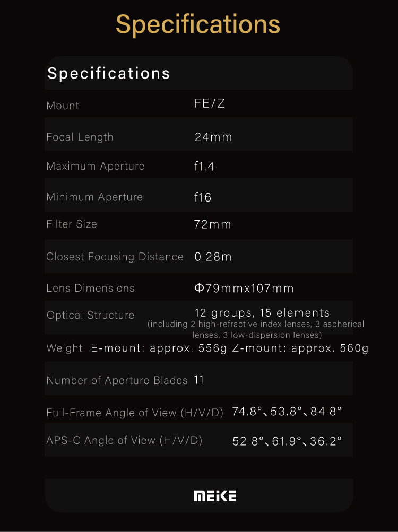Click the 12 groups, 15 elements text

[262, 313]
